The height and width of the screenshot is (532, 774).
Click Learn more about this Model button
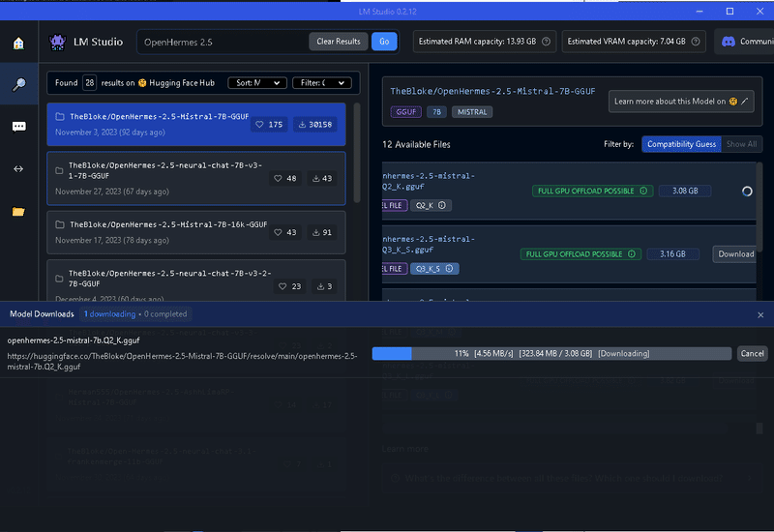681,102
